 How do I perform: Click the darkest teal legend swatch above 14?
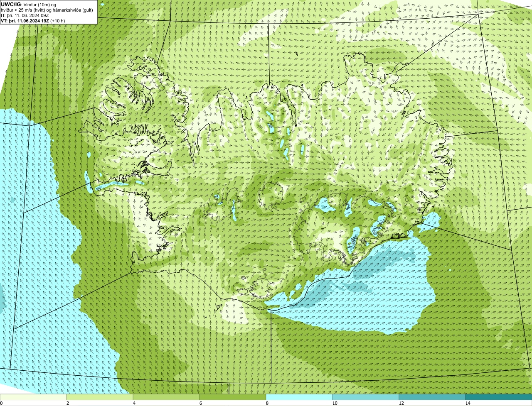pos(499,397)
